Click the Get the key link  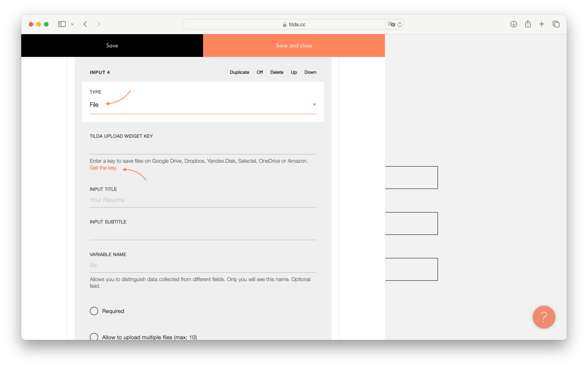point(103,167)
